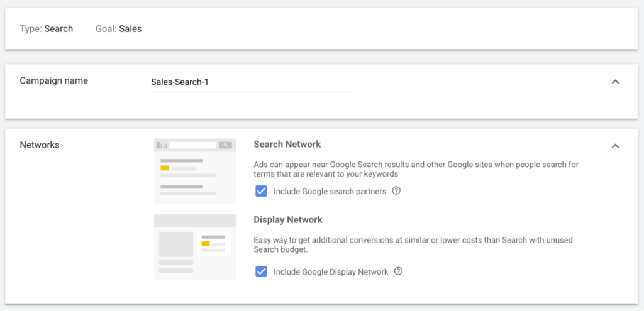Select the Search Network illustration thumbnail
The height and width of the screenshot is (311, 644).
click(195, 171)
